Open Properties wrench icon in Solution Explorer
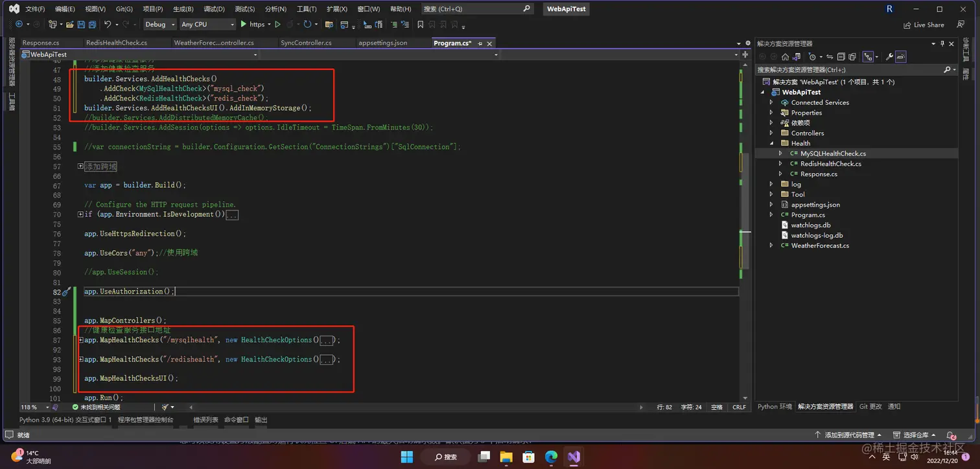The height and width of the screenshot is (469, 980). [890, 56]
